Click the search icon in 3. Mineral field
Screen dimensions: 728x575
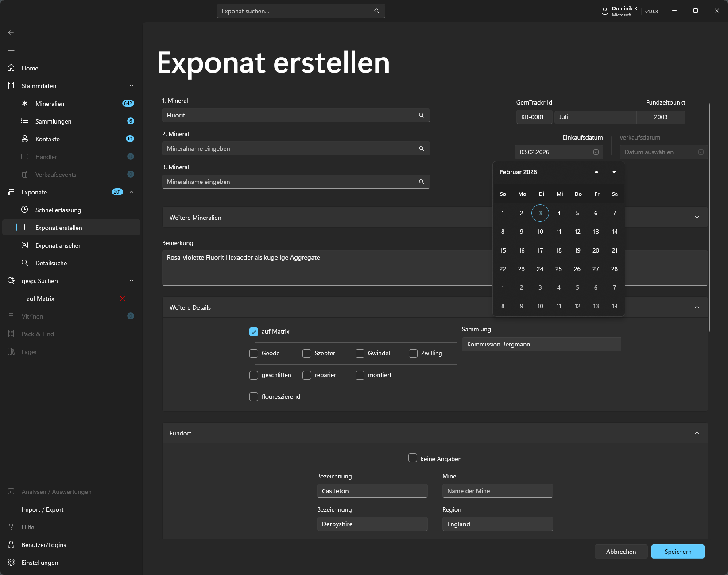422,182
